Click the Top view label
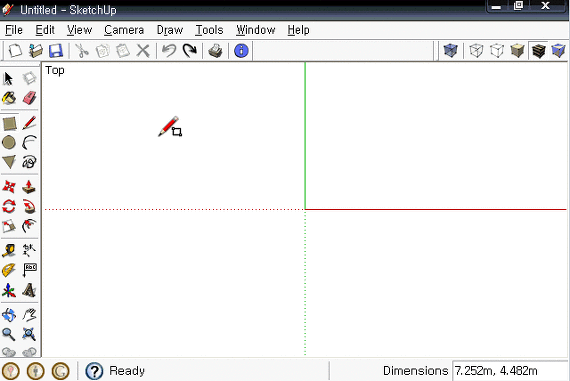Viewport: 570px width, 381px height. coord(55,70)
